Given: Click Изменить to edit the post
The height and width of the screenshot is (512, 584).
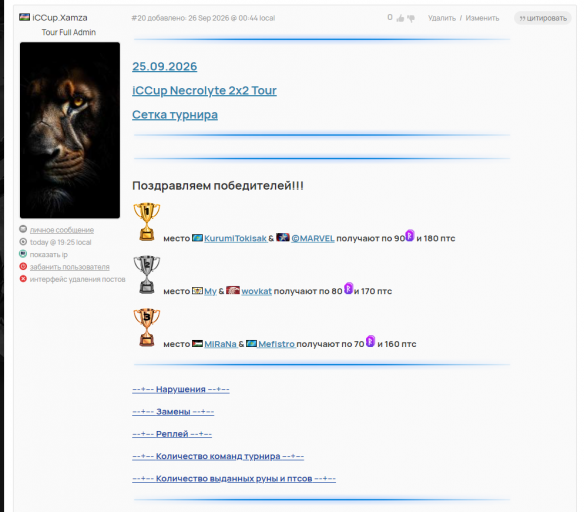Looking at the screenshot, I should [482, 18].
